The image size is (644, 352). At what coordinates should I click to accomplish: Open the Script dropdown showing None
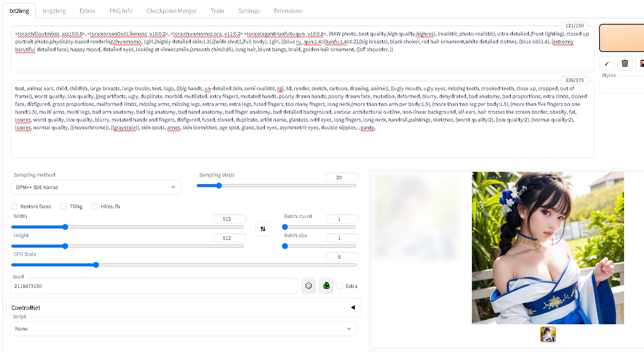183,329
